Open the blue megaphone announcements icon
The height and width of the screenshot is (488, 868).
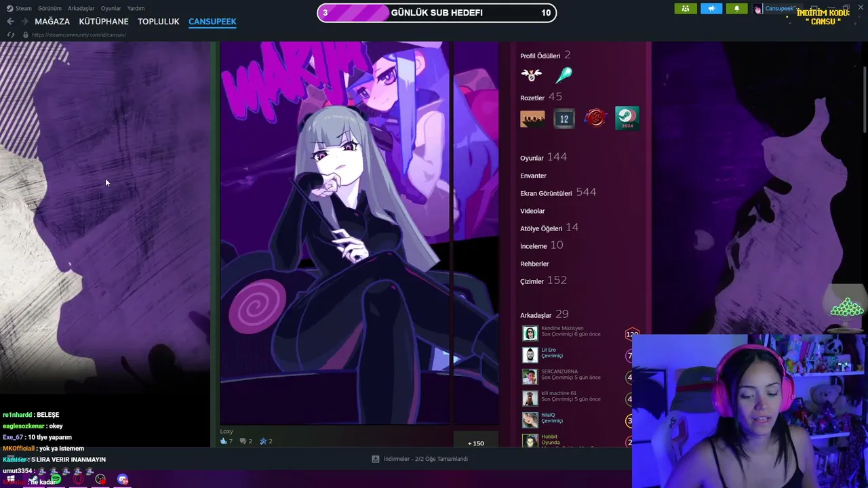click(x=711, y=8)
